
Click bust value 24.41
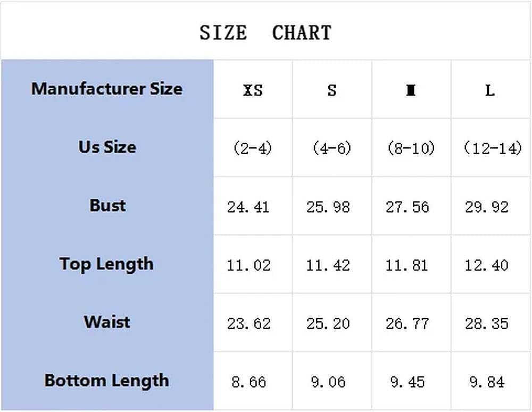click(x=248, y=207)
